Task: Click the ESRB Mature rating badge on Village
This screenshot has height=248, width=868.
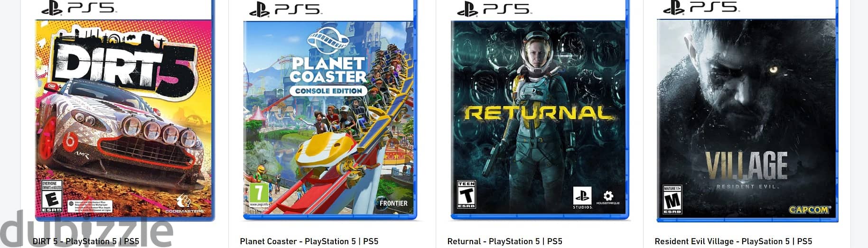Action: 672,200
